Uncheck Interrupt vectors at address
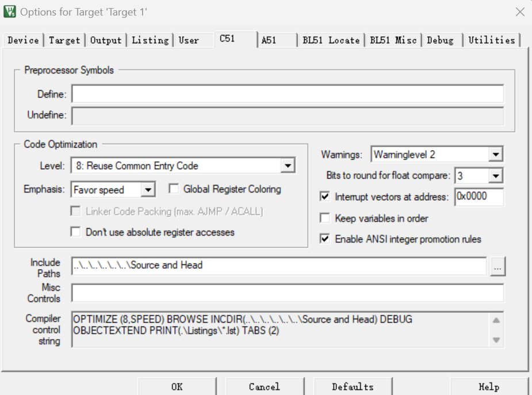 (x=325, y=197)
